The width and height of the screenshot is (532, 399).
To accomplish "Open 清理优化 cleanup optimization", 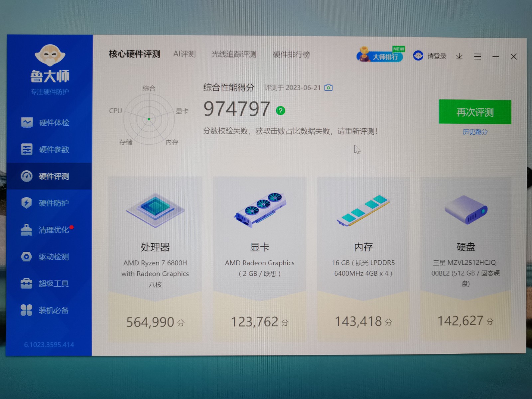I will (x=49, y=230).
